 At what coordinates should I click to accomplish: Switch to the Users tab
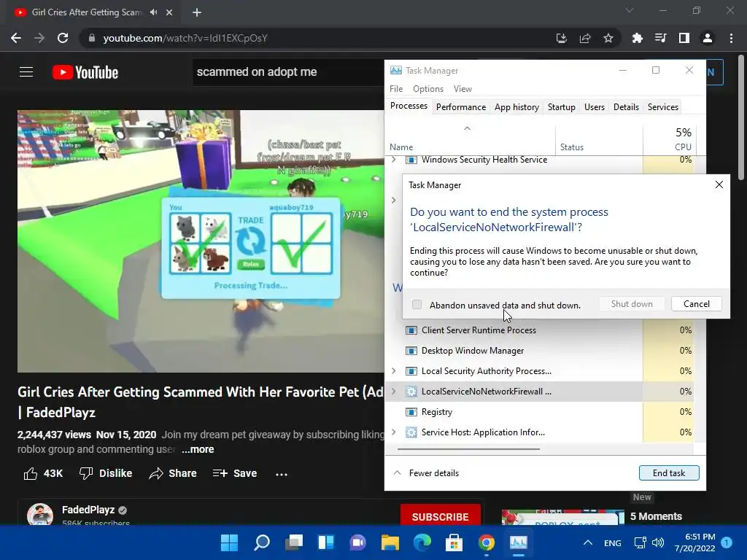tap(594, 107)
